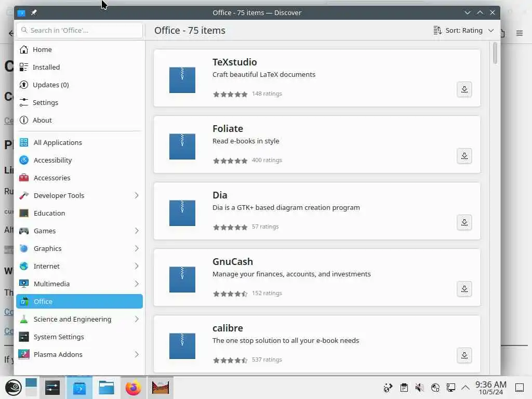Open clipboard tray icon
The height and width of the screenshot is (399, 532).
tap(404, 388)
